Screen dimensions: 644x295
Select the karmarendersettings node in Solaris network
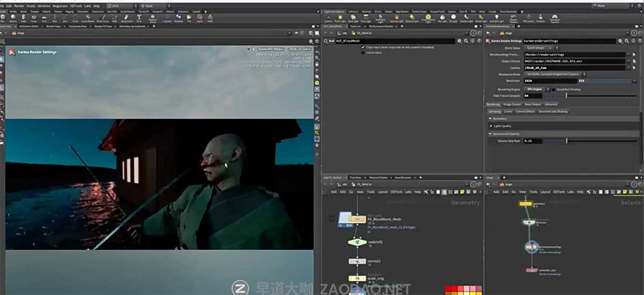531,248
